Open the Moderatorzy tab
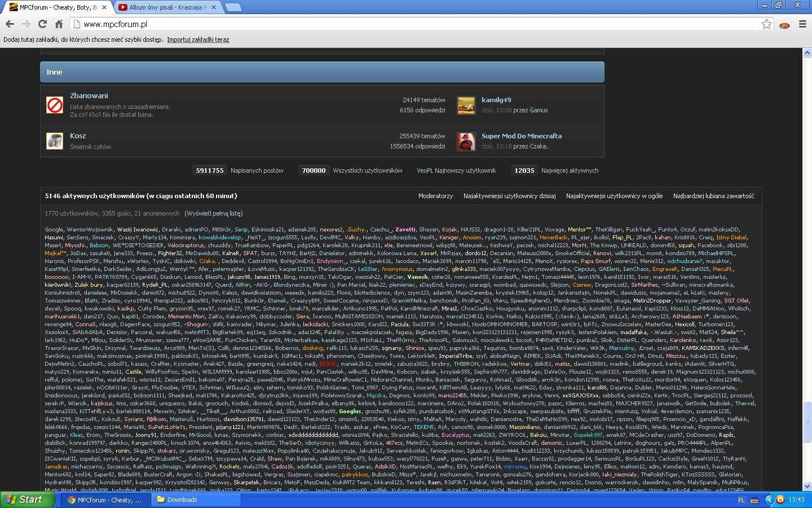 435,196
